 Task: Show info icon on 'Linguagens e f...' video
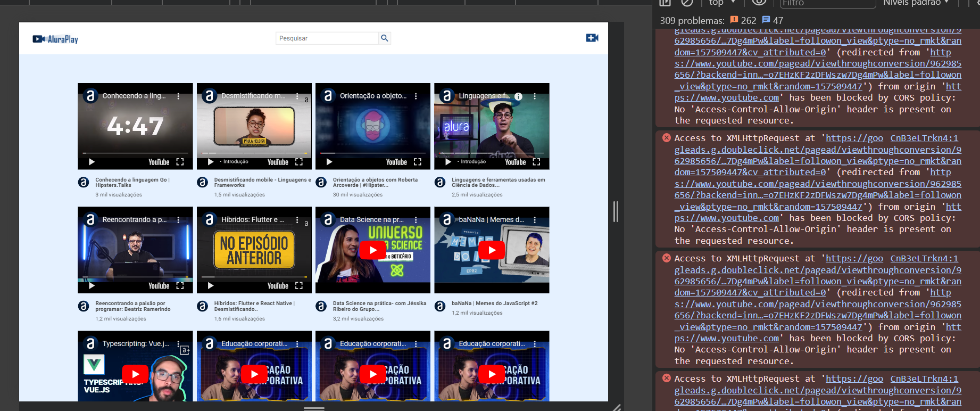click(x=518, y=96)
